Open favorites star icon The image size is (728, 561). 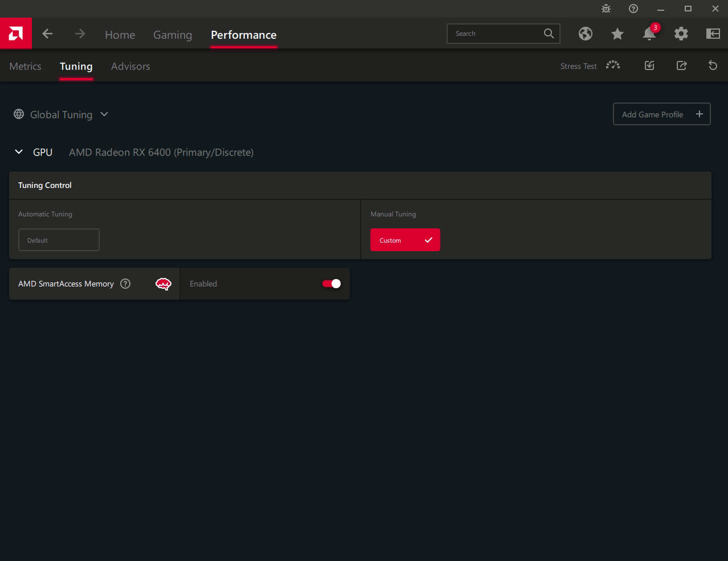tap(617, 34)
